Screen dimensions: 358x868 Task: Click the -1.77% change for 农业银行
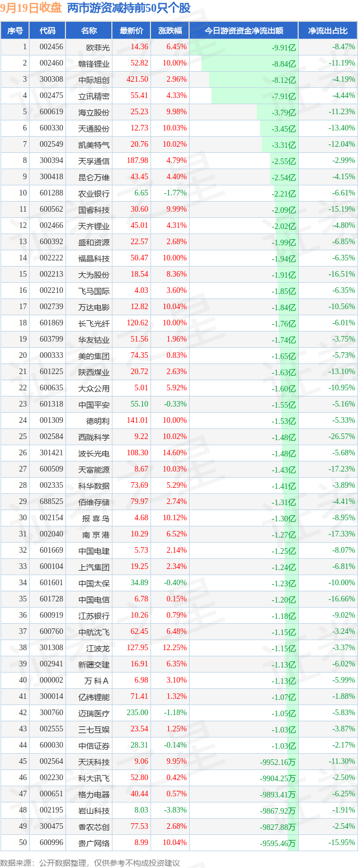[176, 193]
